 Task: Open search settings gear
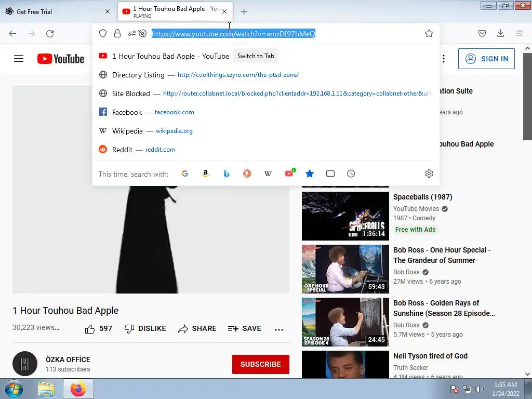click(429, 174)
